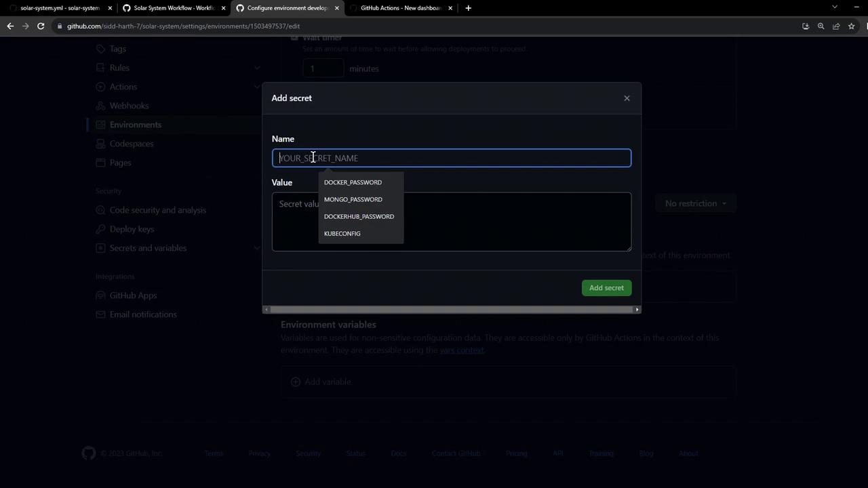
Task: Click the Tags icon in the sidebar
Action: click(101, 49)
